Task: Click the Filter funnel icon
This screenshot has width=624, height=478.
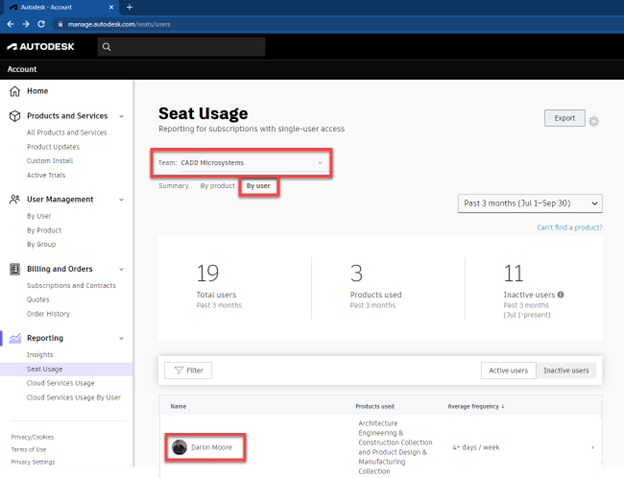Action: click(x=179, y=371)
